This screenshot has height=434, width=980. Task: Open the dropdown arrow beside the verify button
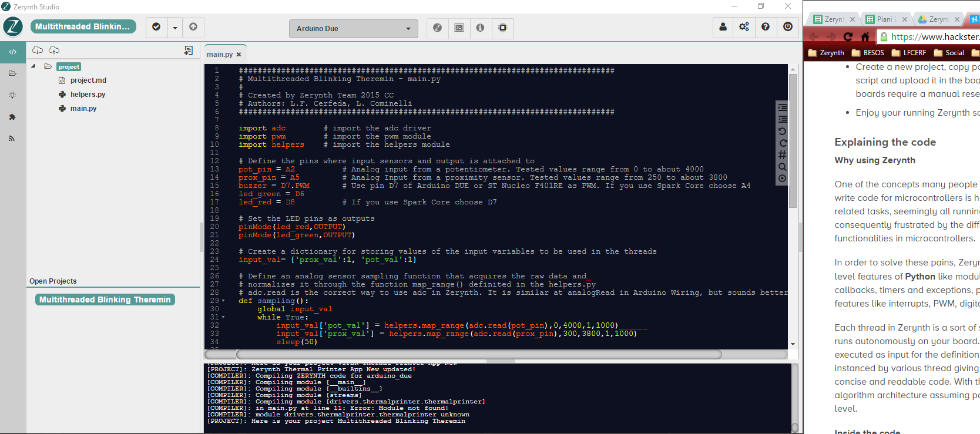(x=175, y=27)
